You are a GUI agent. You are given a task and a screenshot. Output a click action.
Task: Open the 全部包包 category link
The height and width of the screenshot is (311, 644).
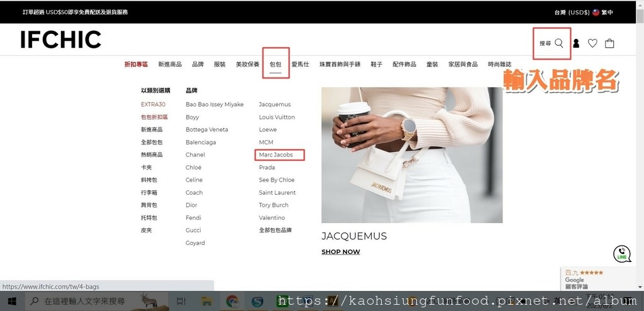[152, 143]
